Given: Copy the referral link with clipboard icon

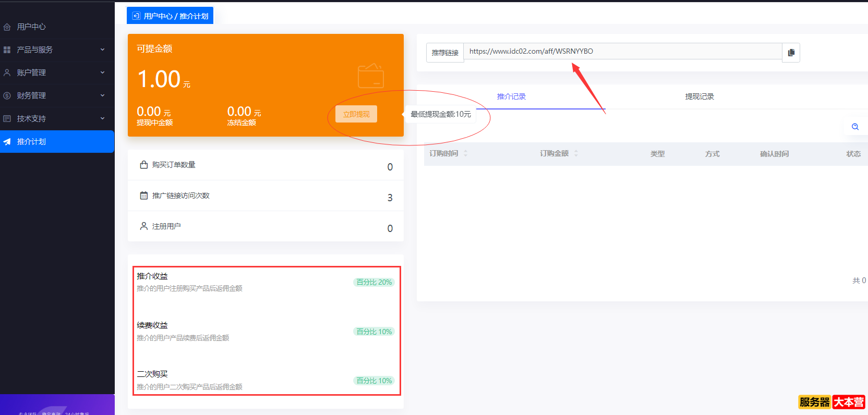Looking at the screenshot, I should (x=791, y=53).
